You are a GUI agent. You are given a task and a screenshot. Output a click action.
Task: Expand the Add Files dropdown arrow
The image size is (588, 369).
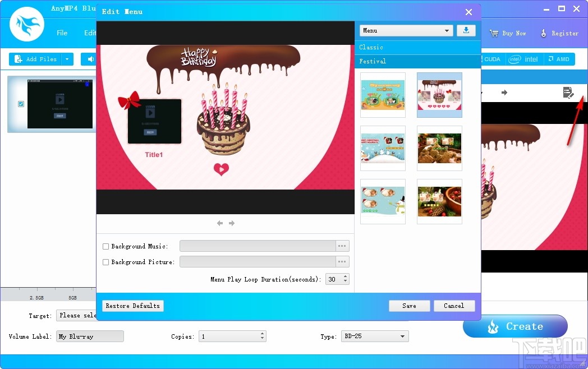67,59
